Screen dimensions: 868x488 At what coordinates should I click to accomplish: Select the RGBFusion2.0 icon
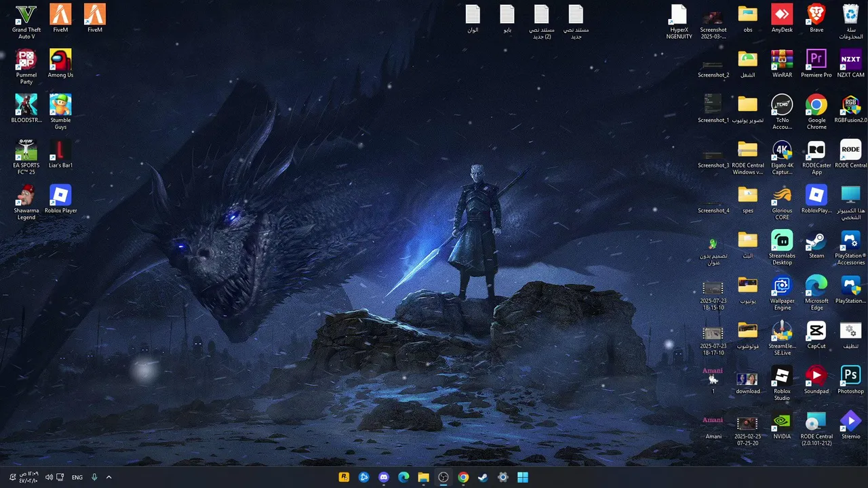tap(850, 108)
